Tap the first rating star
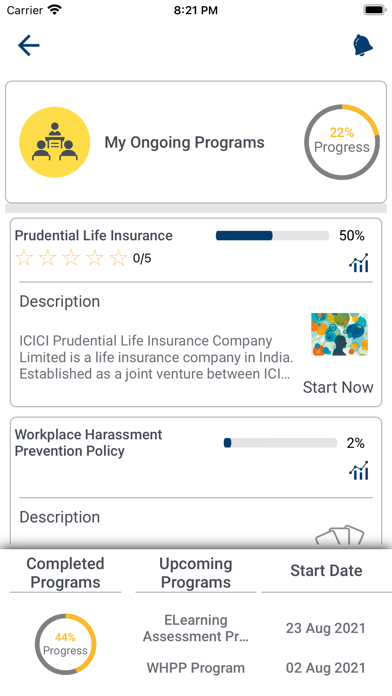 click(24, 257)
